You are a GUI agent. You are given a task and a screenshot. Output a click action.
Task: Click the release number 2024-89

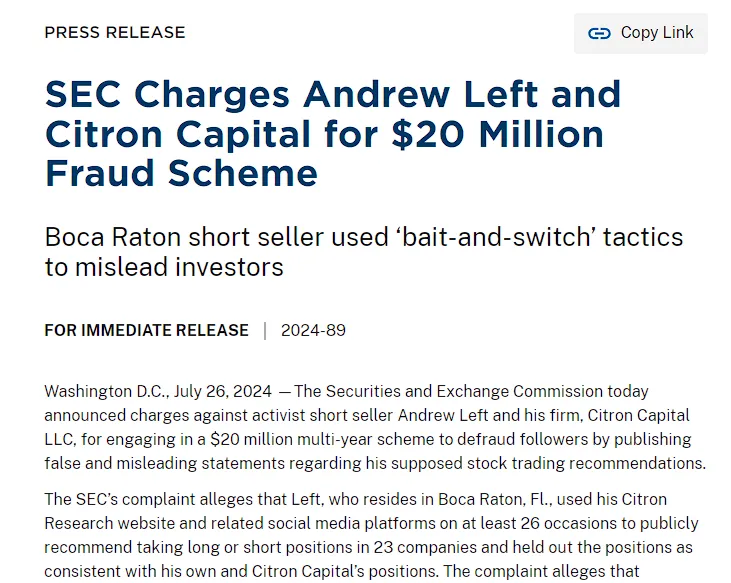click(x=313, y=330)
